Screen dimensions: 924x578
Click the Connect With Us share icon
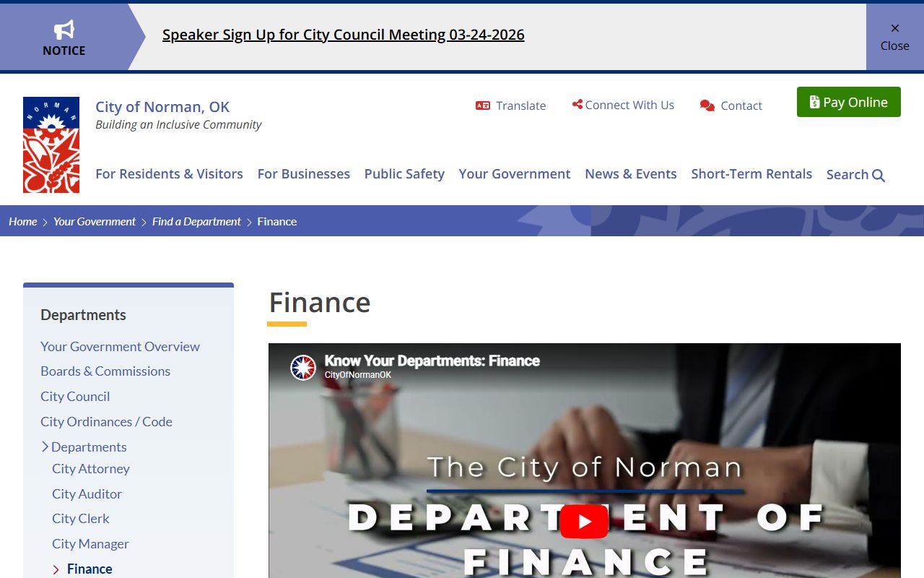coord(577,105)
